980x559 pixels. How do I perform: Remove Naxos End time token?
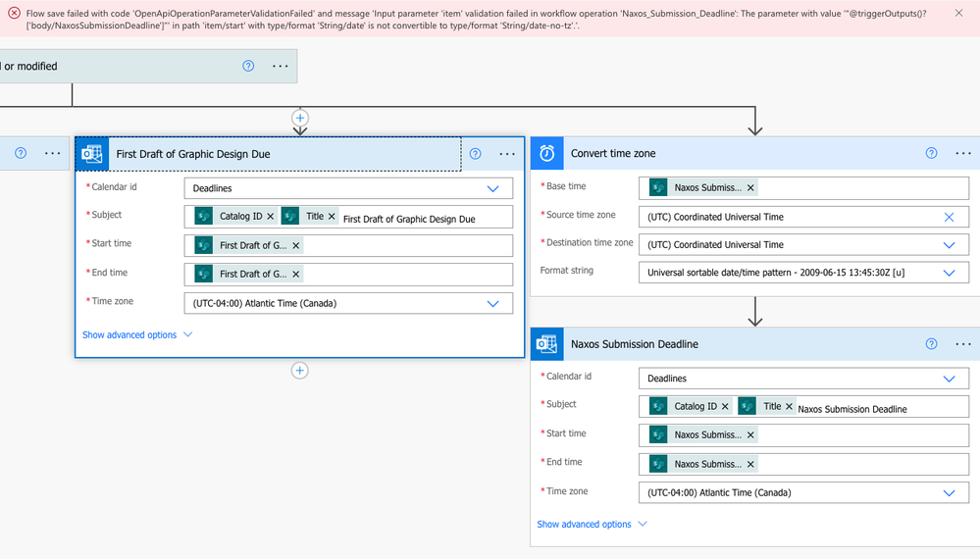point(750,464)
